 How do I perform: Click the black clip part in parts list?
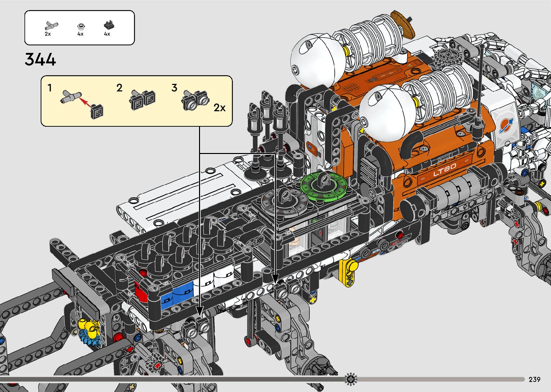108,25
